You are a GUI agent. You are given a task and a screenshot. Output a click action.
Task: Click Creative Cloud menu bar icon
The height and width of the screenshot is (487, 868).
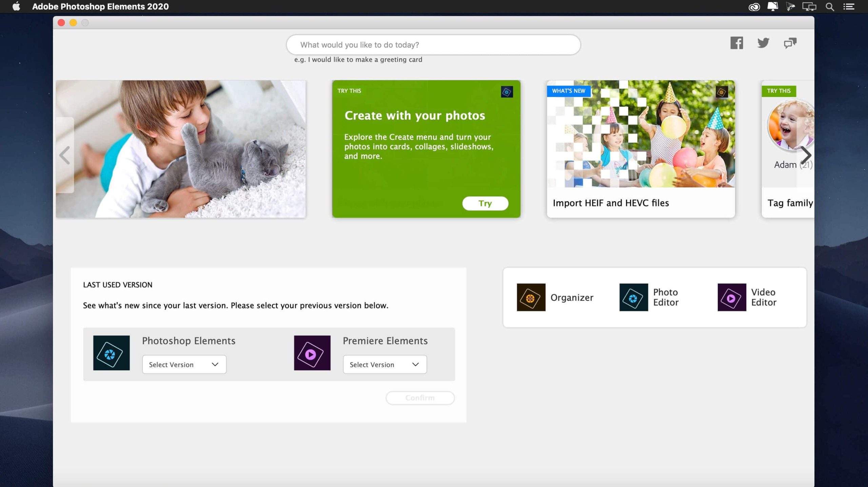coord(754,7)
